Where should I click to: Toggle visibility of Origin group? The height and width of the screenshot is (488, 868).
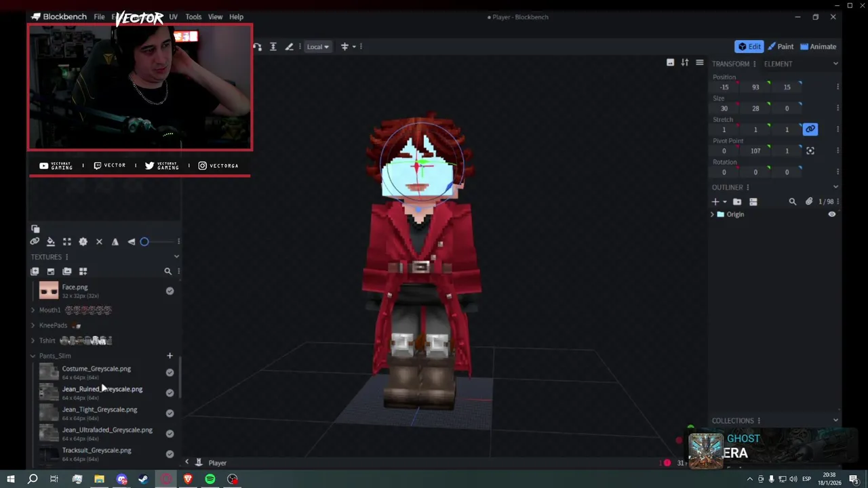point(832,214)
